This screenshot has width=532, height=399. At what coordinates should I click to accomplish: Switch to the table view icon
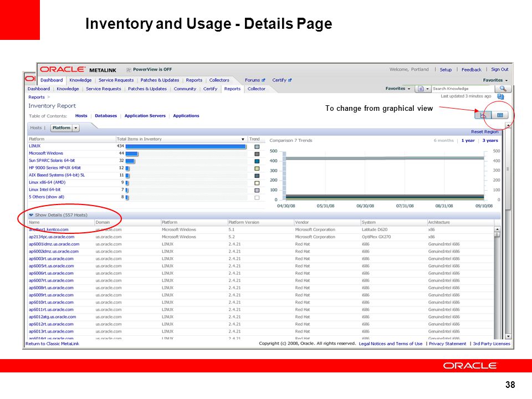click(x=500, y=115)
